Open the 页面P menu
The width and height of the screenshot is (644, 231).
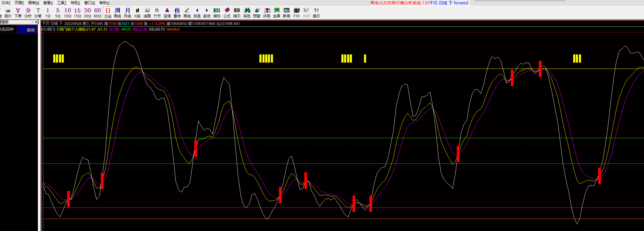point(19,3)
